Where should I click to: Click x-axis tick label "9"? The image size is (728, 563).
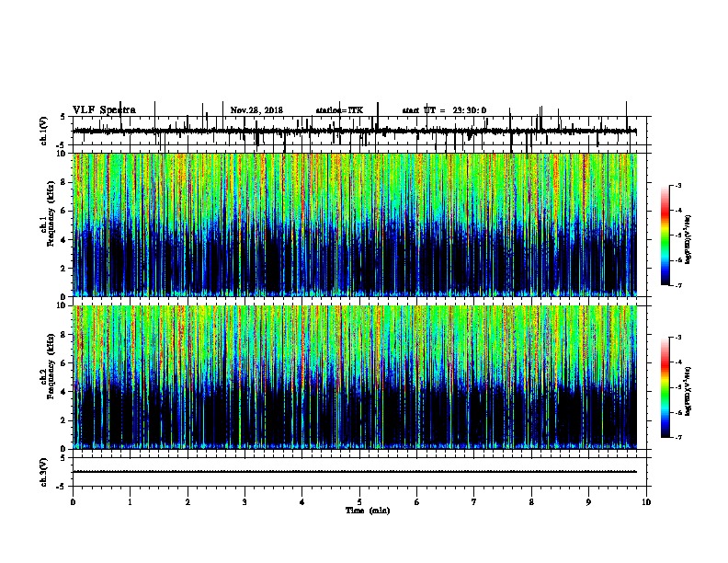point(588,502)
